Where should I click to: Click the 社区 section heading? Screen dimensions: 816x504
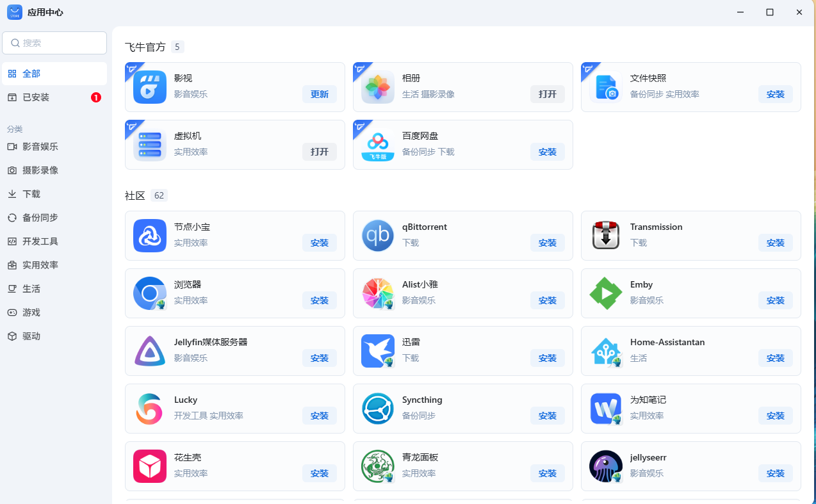(135, 195)
